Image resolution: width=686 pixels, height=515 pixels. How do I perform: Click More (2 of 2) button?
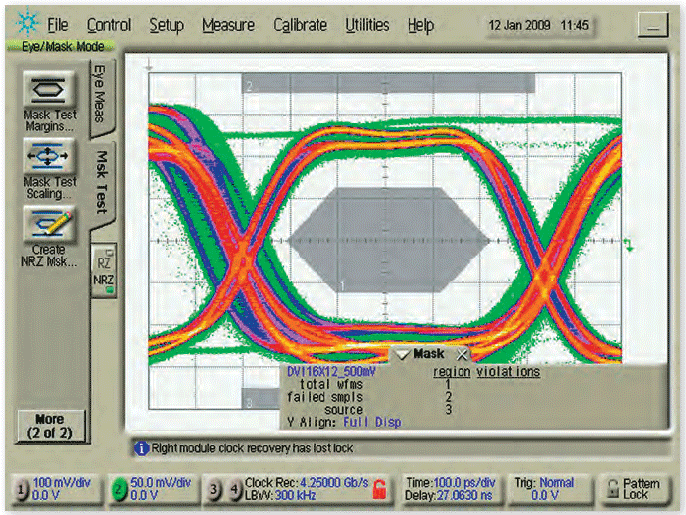coord(49,425)
